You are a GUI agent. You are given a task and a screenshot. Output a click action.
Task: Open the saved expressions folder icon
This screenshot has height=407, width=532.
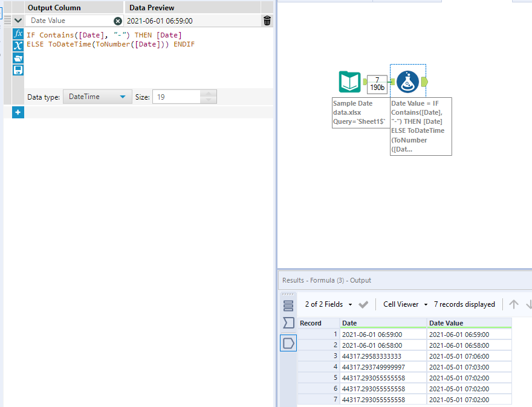pos(18,58)
